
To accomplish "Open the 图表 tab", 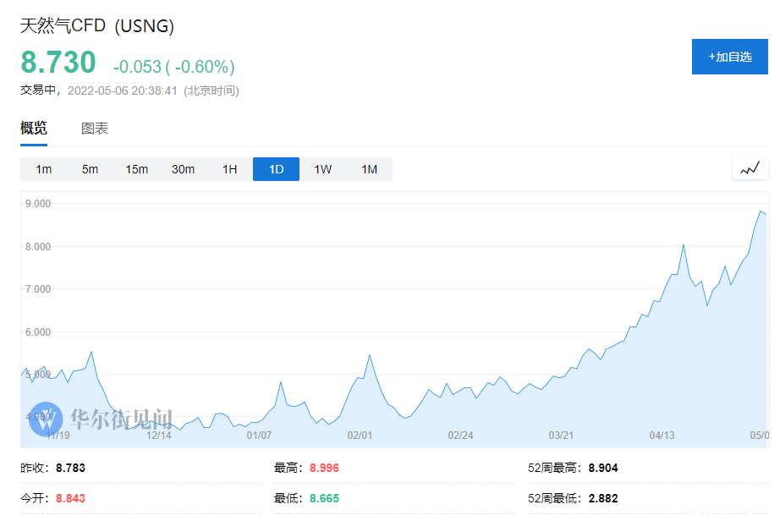I will click(95, 129).
